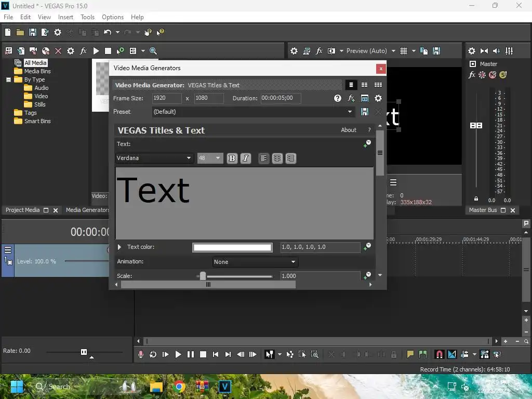Open Project Properties gear in main toolbar
This screenshot has height=399, width=532.
point(58,32)
